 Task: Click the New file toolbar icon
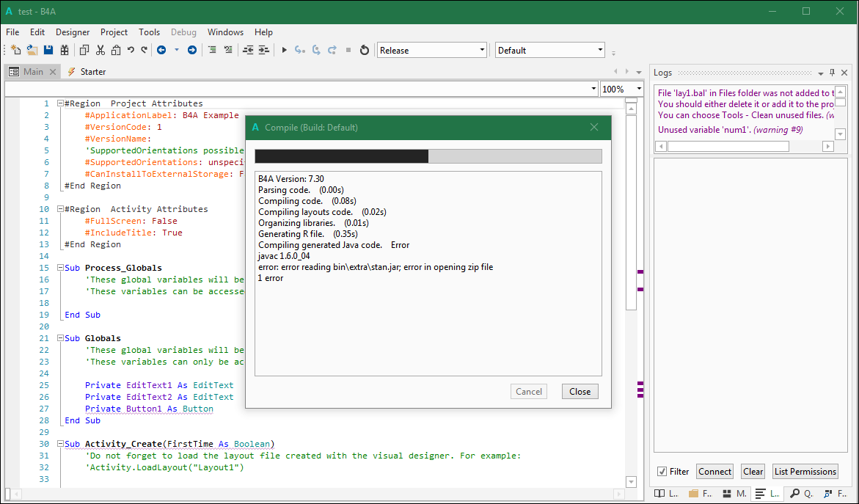(x=16, y=50)
